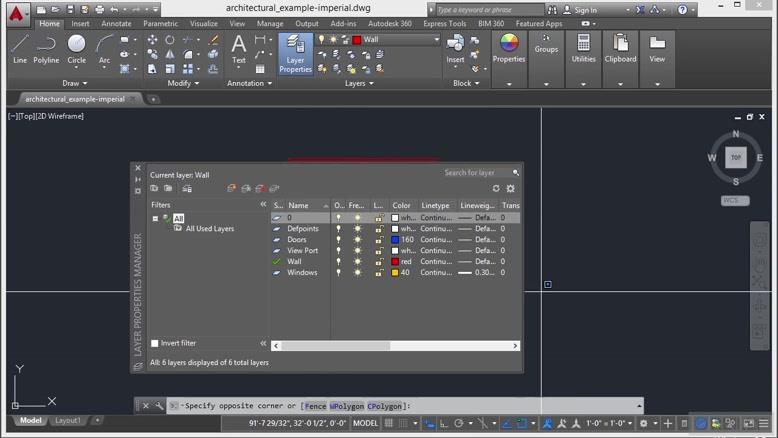Open the Express Tools ribbon tab
Viewport: 778px width, 438px height.
click(x=445, y=23)
